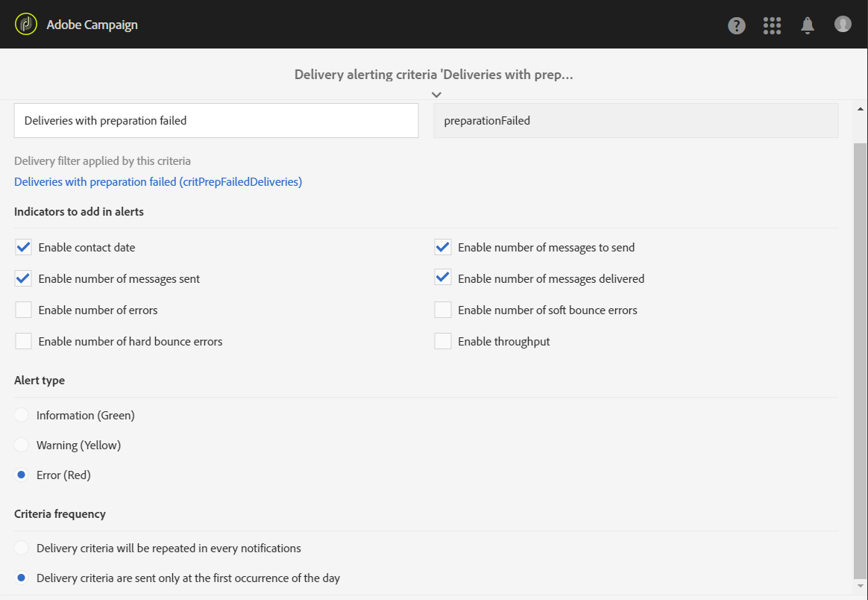Screen dimensions: 868x600
Task: Select Error (Red) alert type
Action: pyautogui.click(x=22, y=475)
